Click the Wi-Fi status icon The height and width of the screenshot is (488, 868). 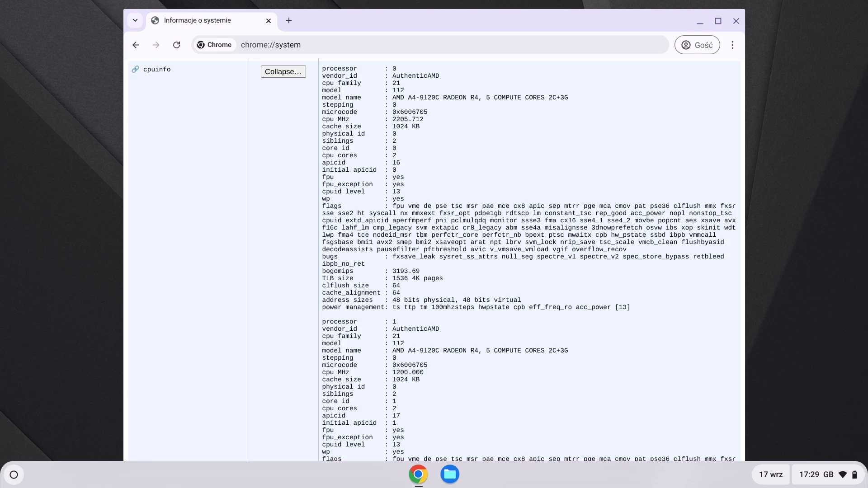click(x=843, y=474)
